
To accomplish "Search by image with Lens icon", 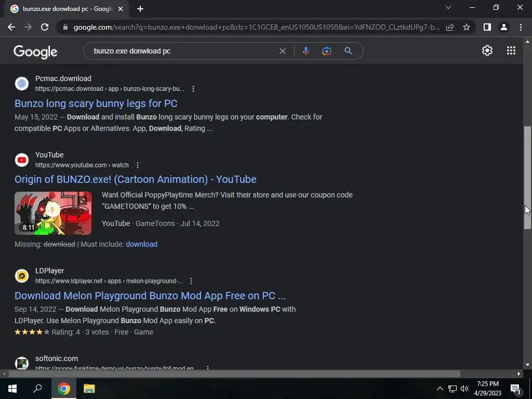I will point(326,51).
